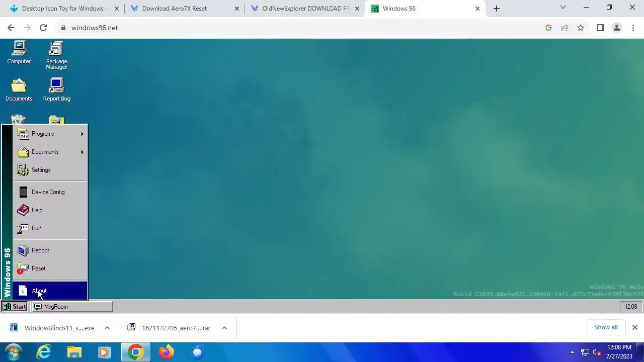The image size is (644, 362).
Task: Click the network tray icon
Action: point(585,352)
